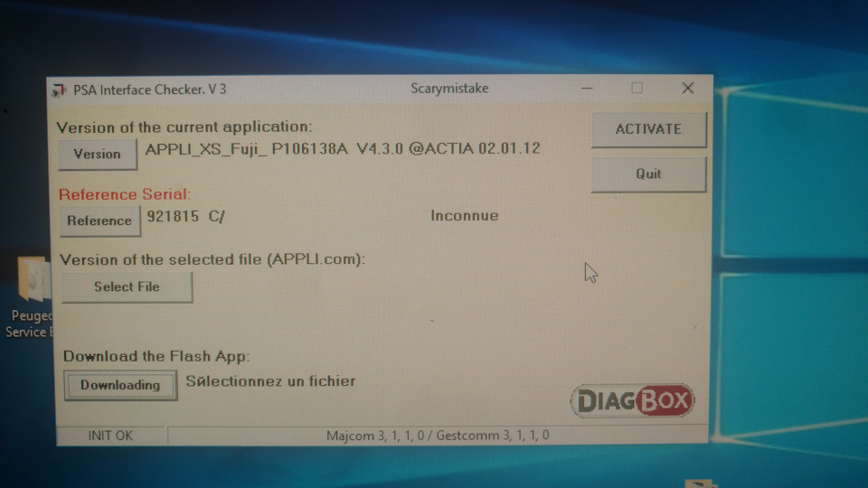This screenshot has width=868, height=488.
Task: Click the Inconnue status text
Action: click(x=465, y=216)
